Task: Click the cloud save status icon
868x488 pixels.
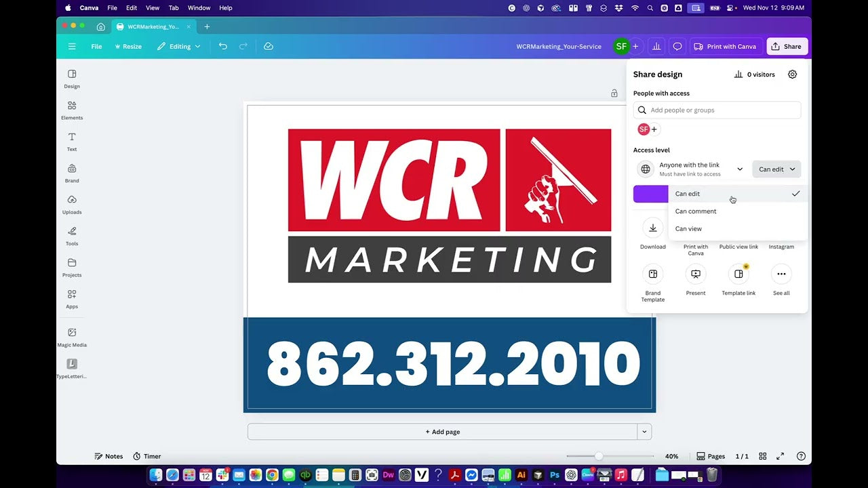Action: tap(269, 46)
